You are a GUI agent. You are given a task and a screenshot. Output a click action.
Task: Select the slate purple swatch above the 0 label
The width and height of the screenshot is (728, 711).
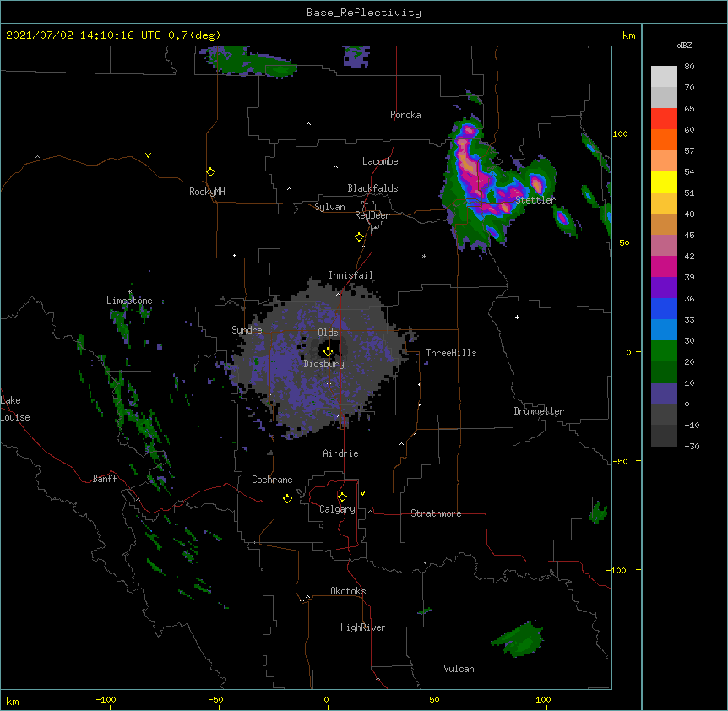click(664, 393)
